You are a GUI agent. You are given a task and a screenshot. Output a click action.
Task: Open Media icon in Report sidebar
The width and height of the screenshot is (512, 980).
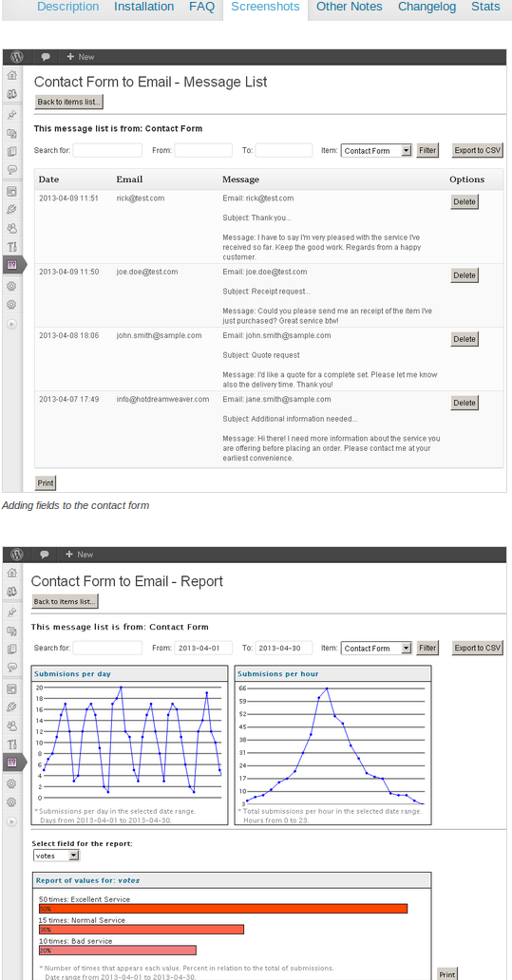coord(12,631)
